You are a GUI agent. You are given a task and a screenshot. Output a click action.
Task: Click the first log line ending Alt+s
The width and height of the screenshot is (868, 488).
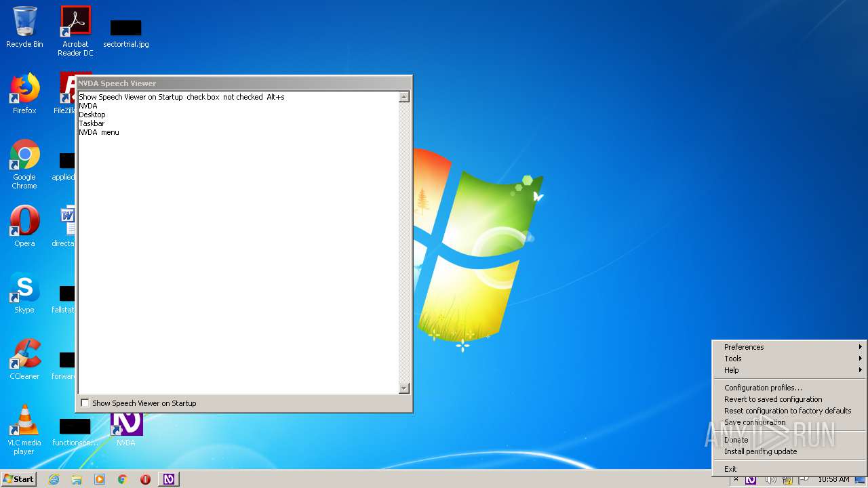pos(182,98)
